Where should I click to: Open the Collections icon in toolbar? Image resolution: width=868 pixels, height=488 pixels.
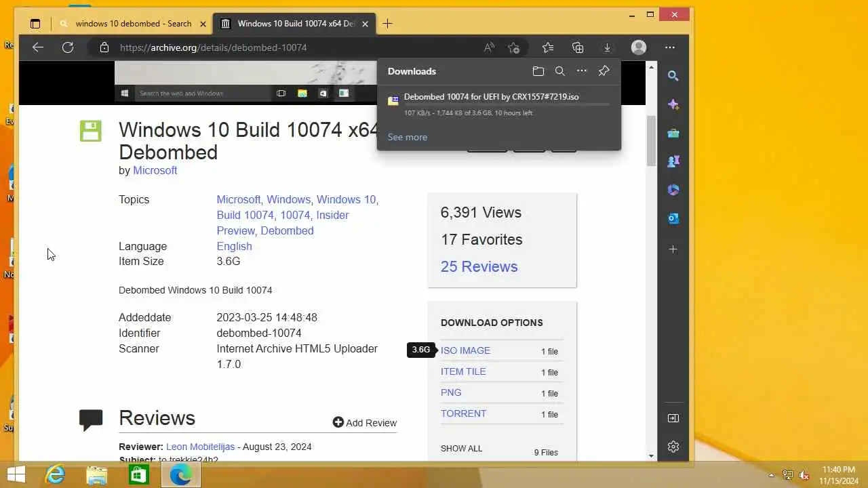click(x=578, y=47)
